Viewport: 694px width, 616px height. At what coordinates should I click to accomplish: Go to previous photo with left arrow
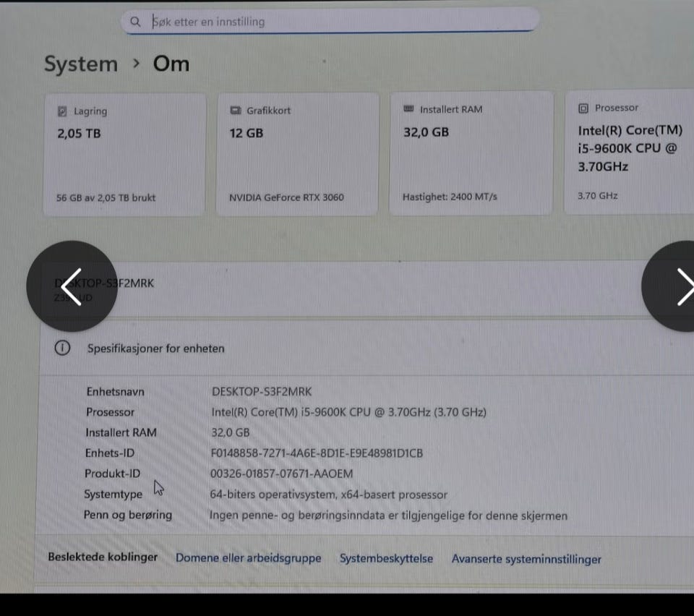(x=72, y=286)
